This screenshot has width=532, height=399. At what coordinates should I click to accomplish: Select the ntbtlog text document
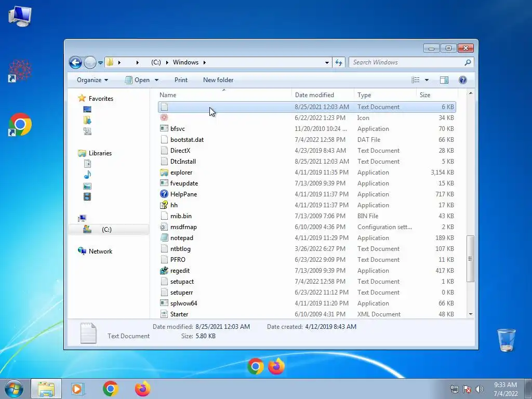pos(307,249)
